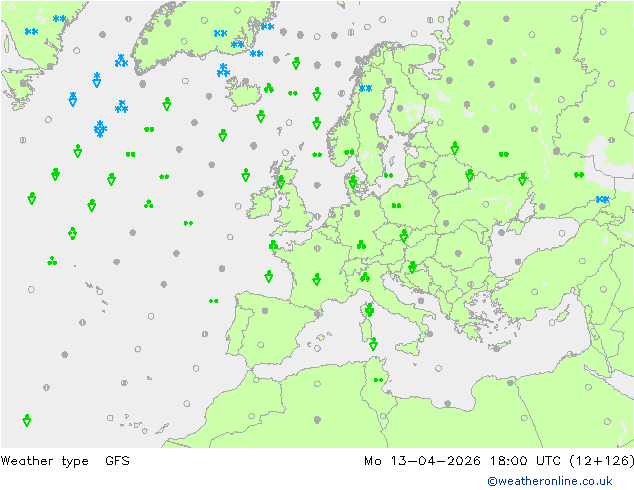The width and height of the screenshot is (634, 490).
Task: Click the gray cloud dot over Romania
Action: coord(458,253)
